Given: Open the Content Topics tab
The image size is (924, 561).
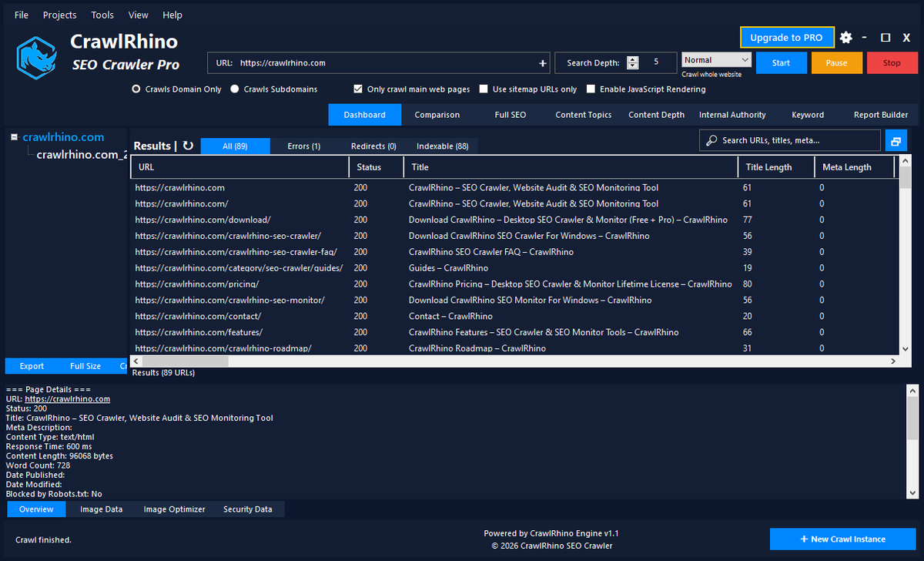Looking at the screenshot, I should (x=584, y=115).
